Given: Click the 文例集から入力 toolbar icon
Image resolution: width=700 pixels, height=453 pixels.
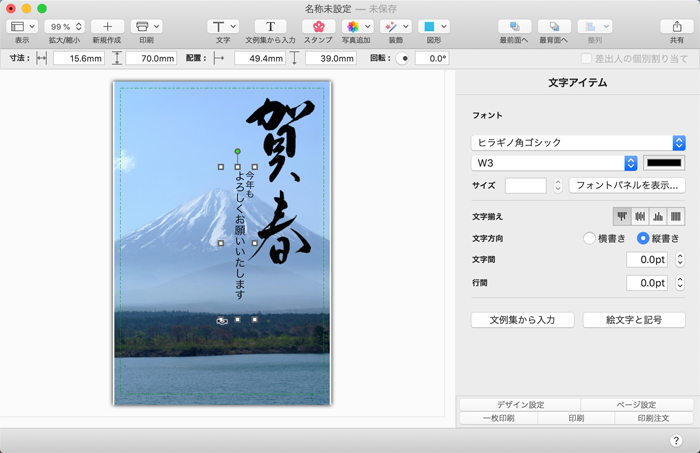Looking at the screenshot, I should click(269, 26).
